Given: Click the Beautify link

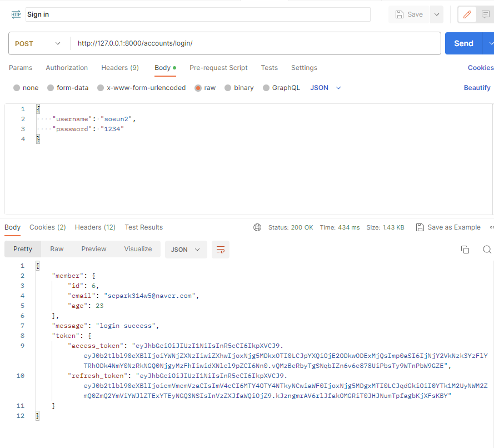Looking at the screenshot, I should click(477, 88).
